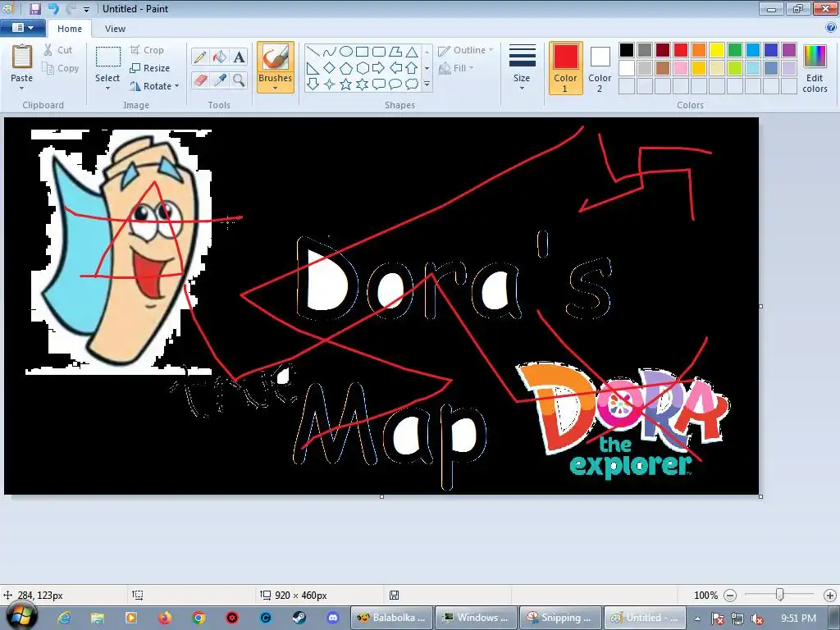This screenshot has width=840, height=630.
Task: Select the Text tool
Action: [239, 57]
